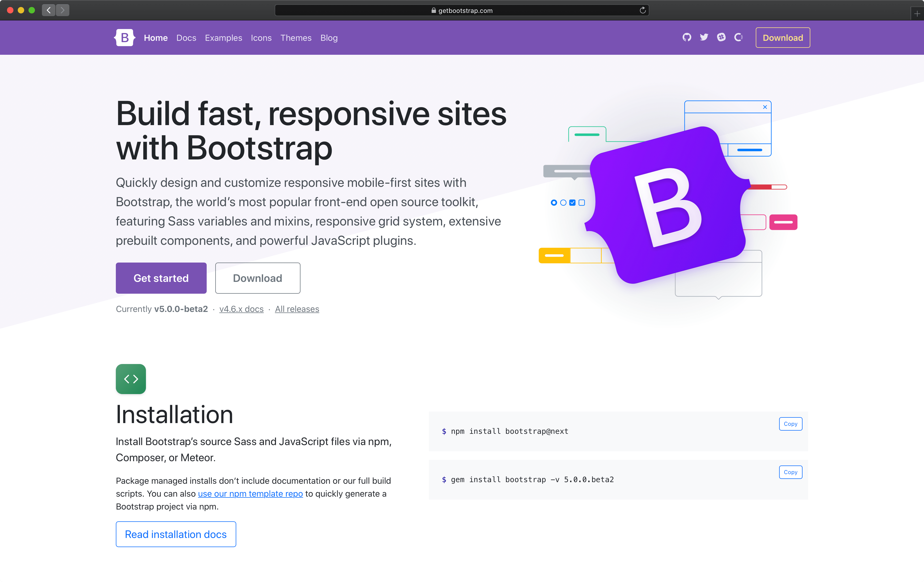Click the Bootstrap B logo in the navbar
The image size is (924, 582).
pyautogui.click(x=124, y=38)
